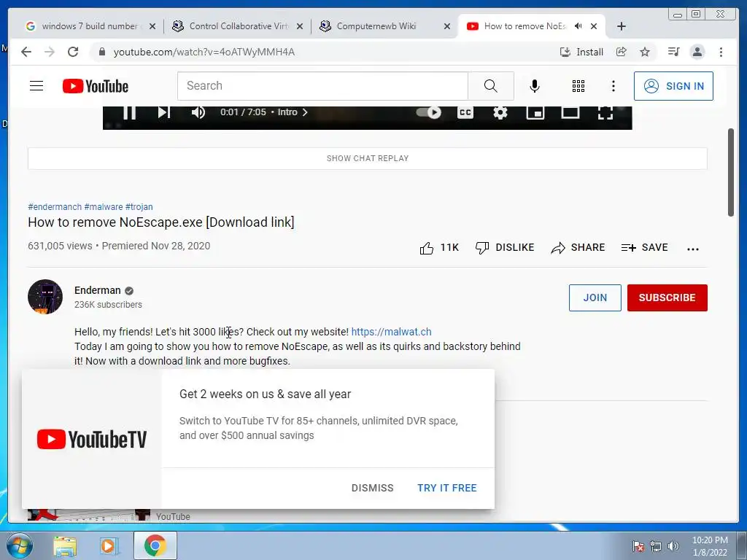Pause the video
The height and width of the screenshot is (560, 747).
click(x=130, y=112)
